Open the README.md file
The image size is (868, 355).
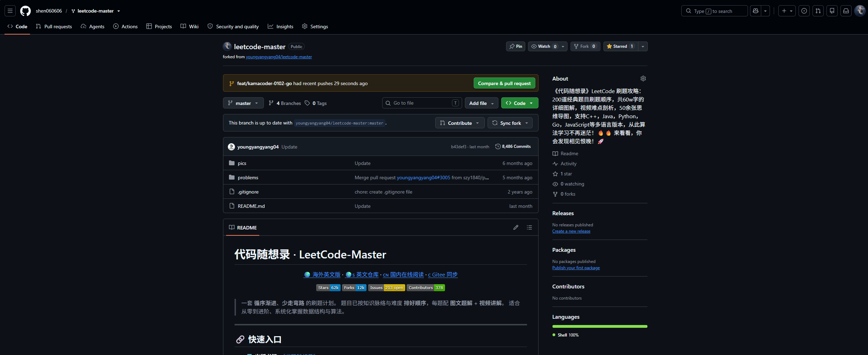(251, 206)
